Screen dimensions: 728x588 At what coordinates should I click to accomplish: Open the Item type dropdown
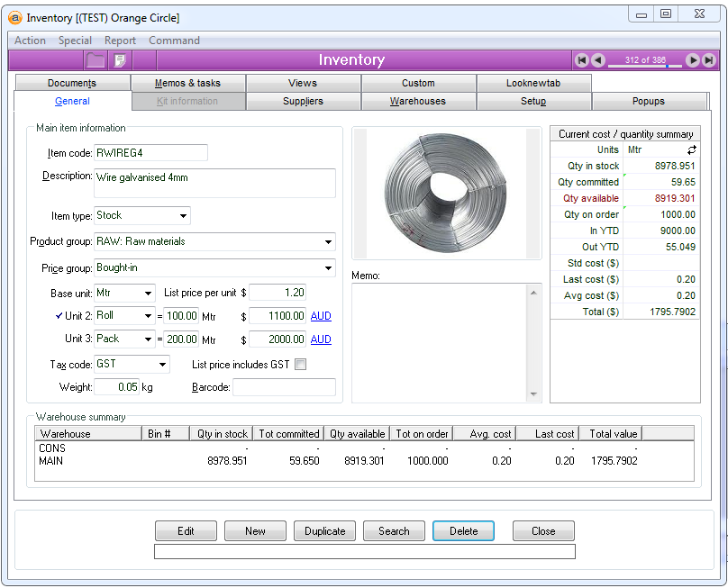coord(183,216)
